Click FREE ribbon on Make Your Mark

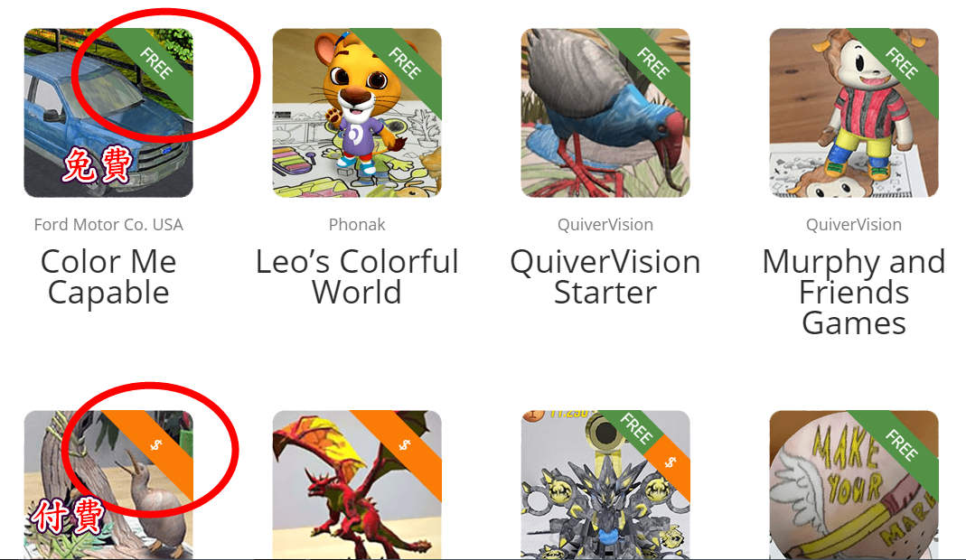tap(901, 446)
